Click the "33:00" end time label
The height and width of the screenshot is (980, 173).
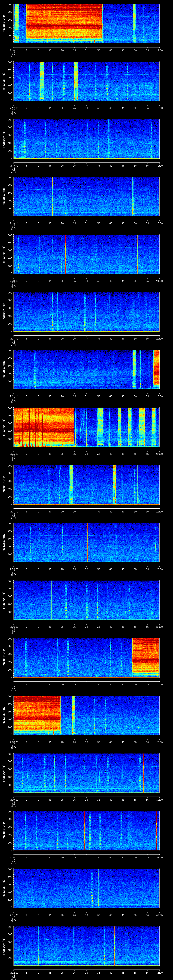point(159,973)
